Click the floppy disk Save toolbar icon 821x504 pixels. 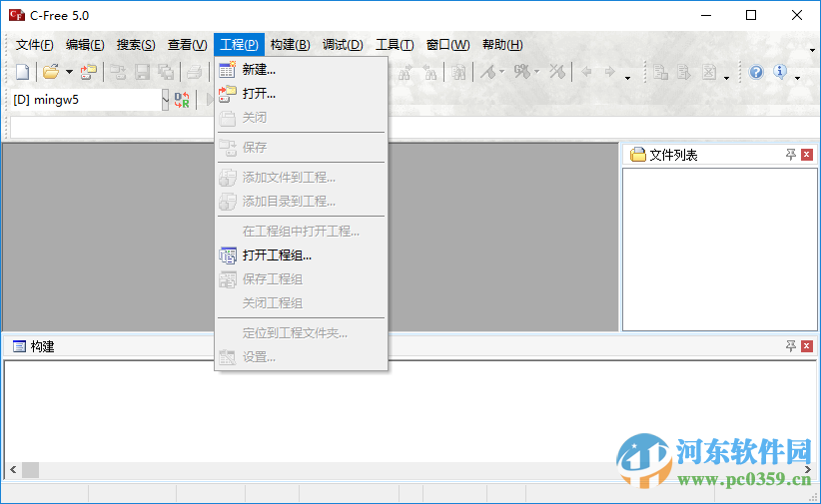pos(142,72)
